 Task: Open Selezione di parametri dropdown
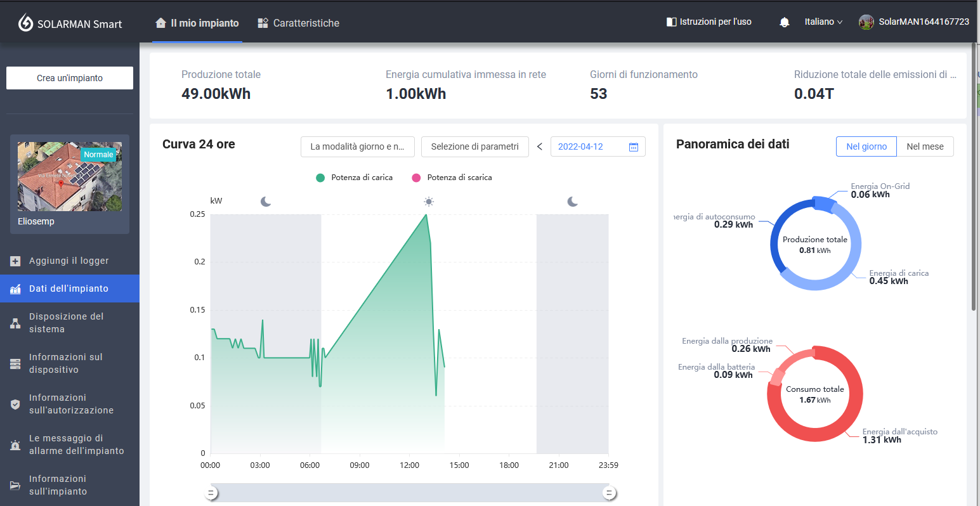pos(474,146)
